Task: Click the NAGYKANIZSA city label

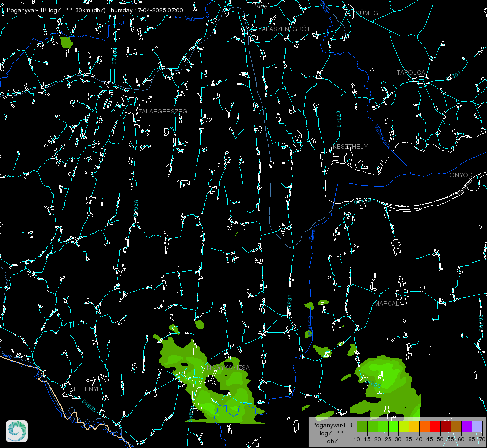Action: 228,368
